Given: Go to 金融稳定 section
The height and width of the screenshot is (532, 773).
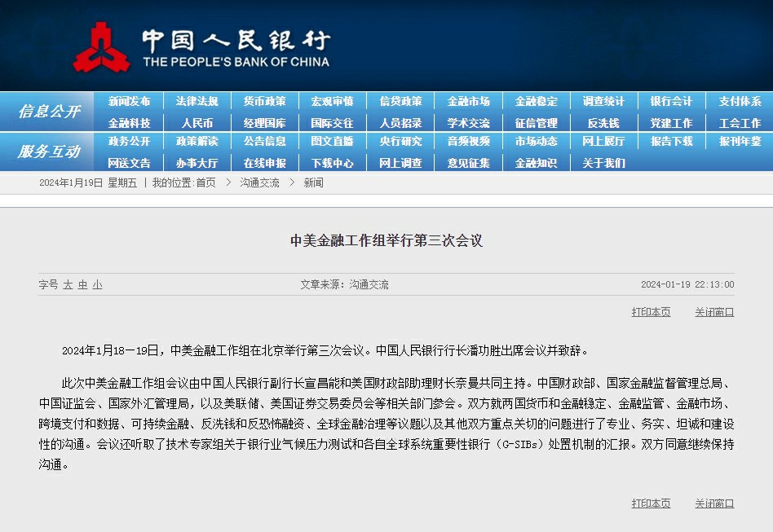Looking at the screenshot, I should coord(537,102).
